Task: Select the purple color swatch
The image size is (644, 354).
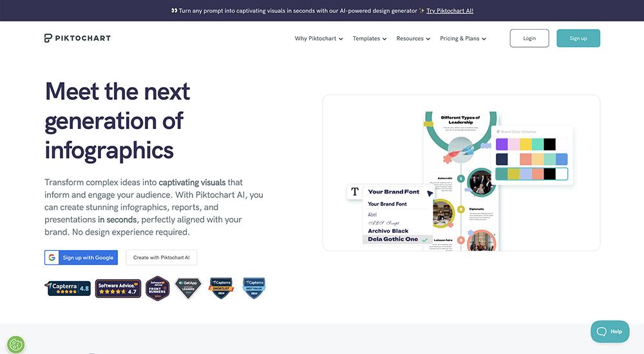Action: 502,144
